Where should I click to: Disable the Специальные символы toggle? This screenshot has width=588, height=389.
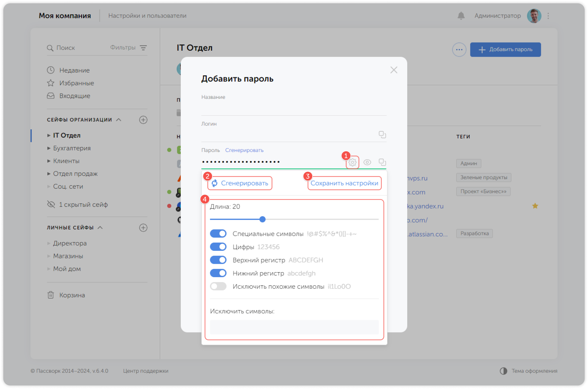(218, 234)
